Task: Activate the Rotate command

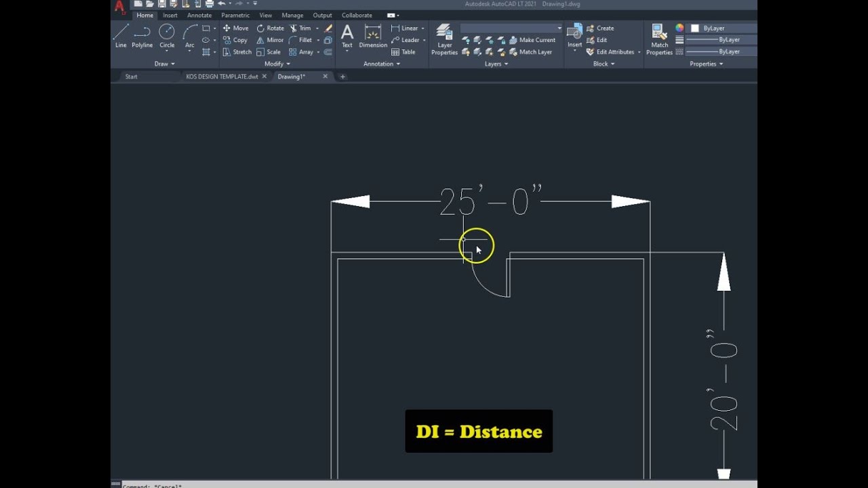Action: [270, 28]
